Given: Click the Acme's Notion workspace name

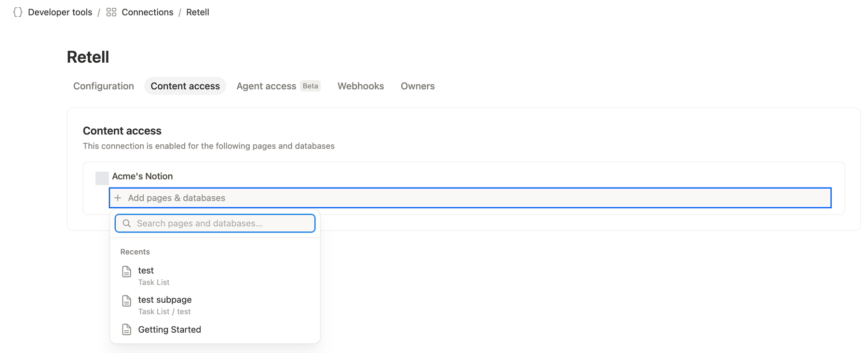Looking at the screenshot, I should 142,176.
